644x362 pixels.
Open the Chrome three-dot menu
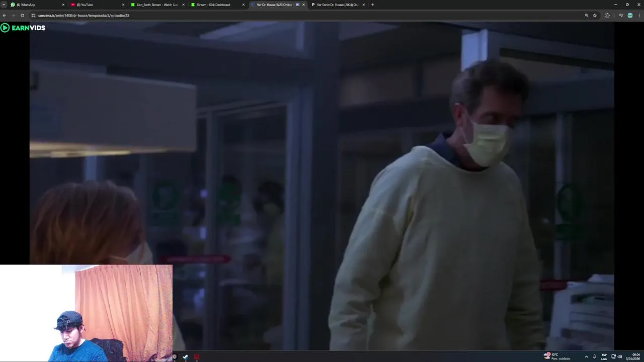[639, 16]
